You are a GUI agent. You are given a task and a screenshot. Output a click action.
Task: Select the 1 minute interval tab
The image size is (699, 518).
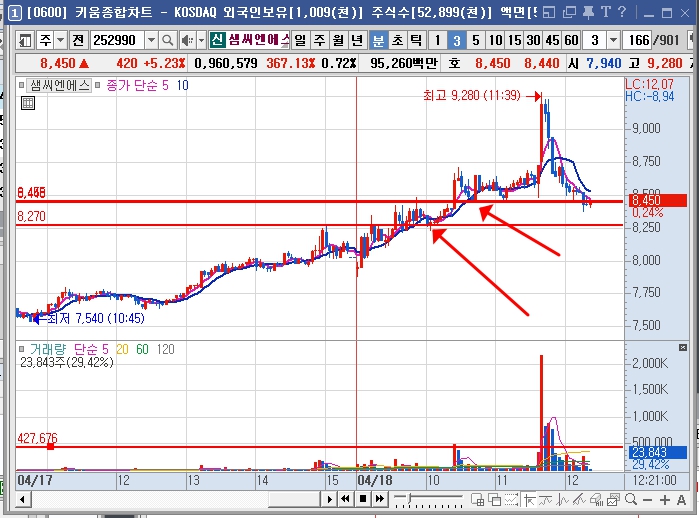point(438,41)
